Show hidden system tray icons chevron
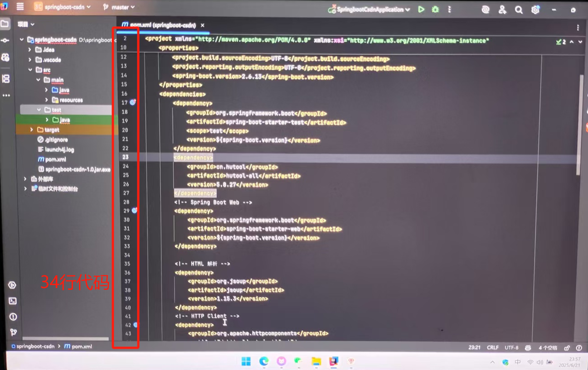 pos(492,362)
